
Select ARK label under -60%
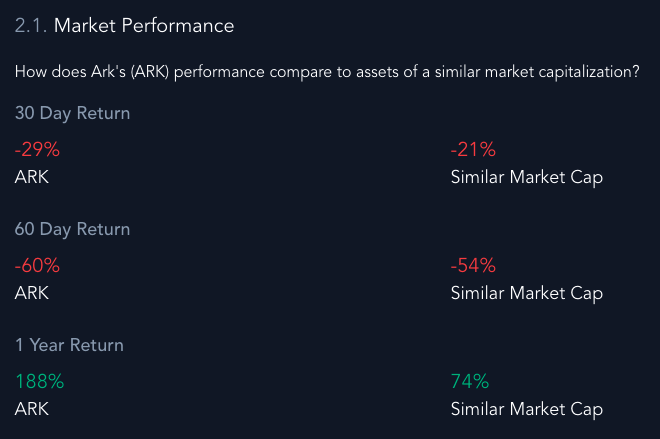click(x=32, y=293)
